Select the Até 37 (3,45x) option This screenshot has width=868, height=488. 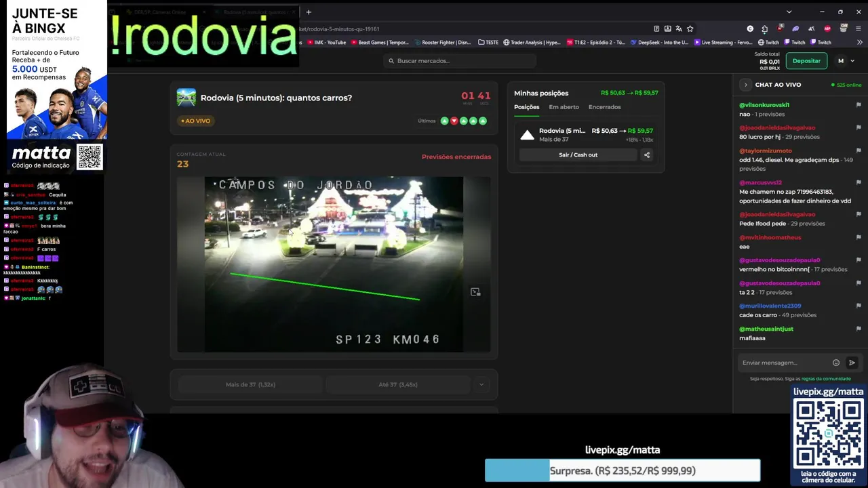point(398,384)
